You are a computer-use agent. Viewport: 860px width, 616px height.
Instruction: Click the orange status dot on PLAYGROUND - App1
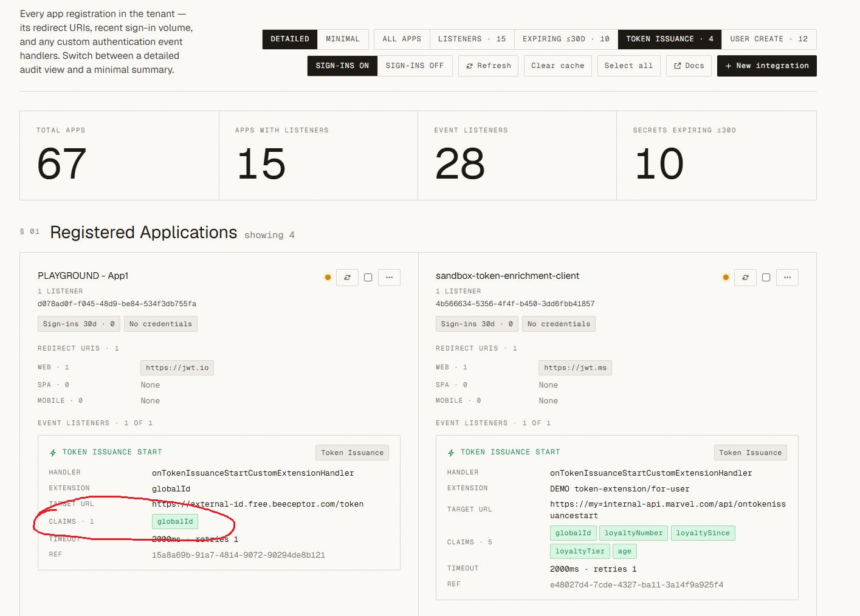pyautogui.click(x=328, y=278)
